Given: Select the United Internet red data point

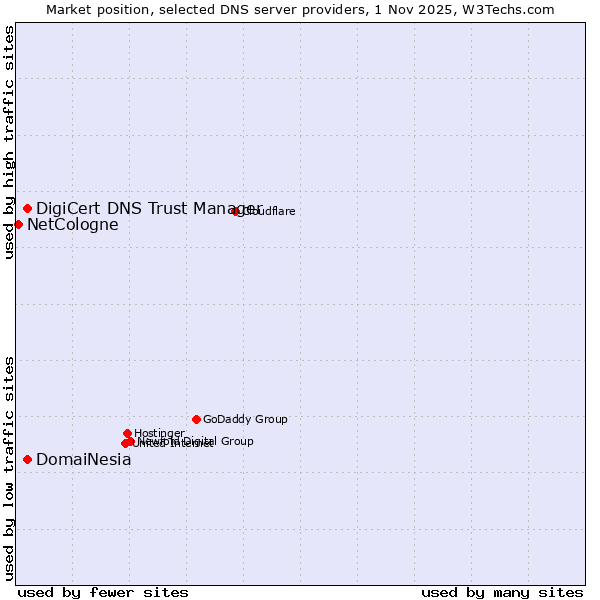Looking at the screenshot, I should (125, 443).
